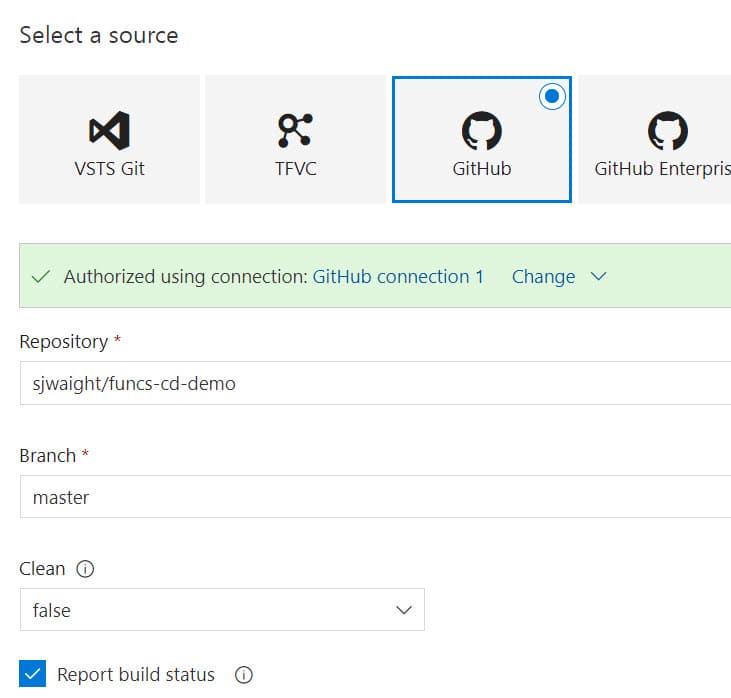731x698 pixels.
Task: Show info icon for Report build status
Action: (x=243, y=675)
